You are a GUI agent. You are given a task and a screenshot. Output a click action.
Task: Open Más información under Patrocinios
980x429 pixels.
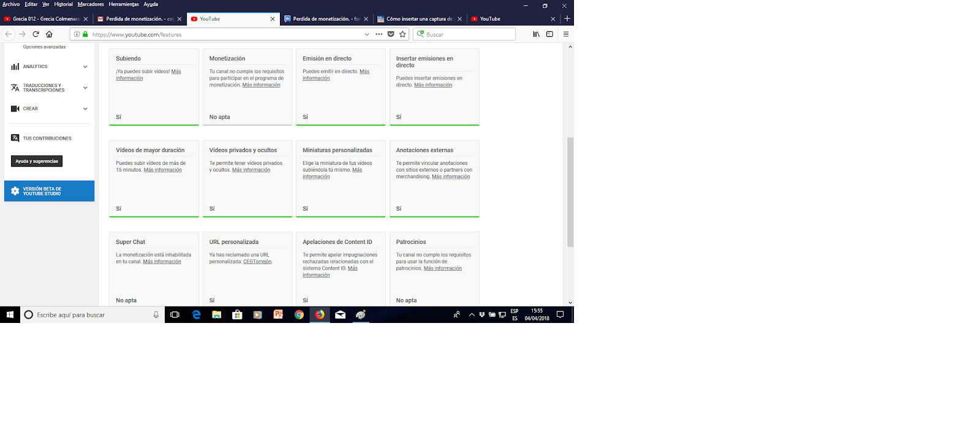443,268
